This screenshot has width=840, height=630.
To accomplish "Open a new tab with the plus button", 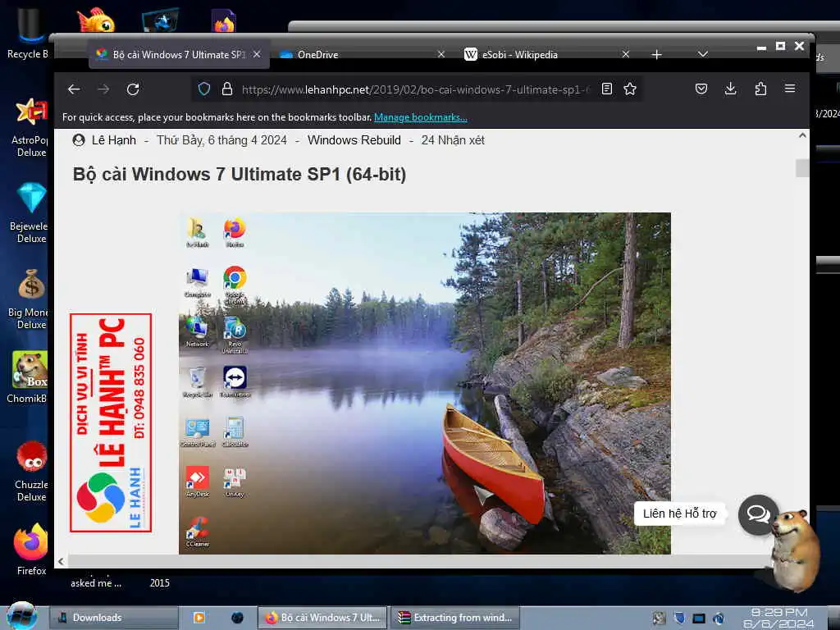I will pos(657,55).
